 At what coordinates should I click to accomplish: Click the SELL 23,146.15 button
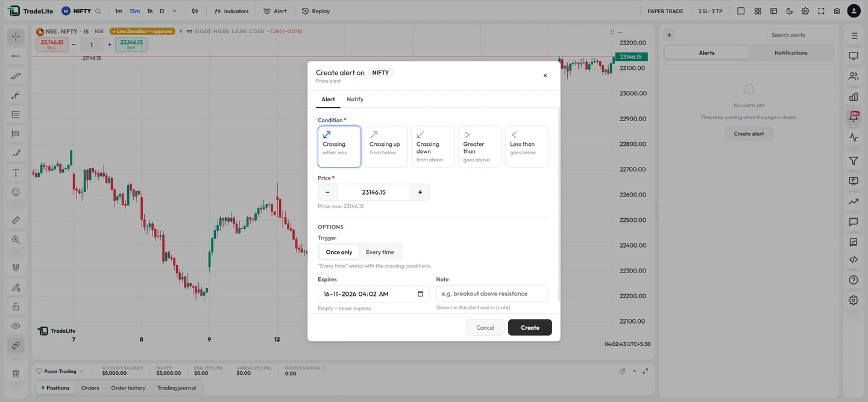click(x=52, y=45)
